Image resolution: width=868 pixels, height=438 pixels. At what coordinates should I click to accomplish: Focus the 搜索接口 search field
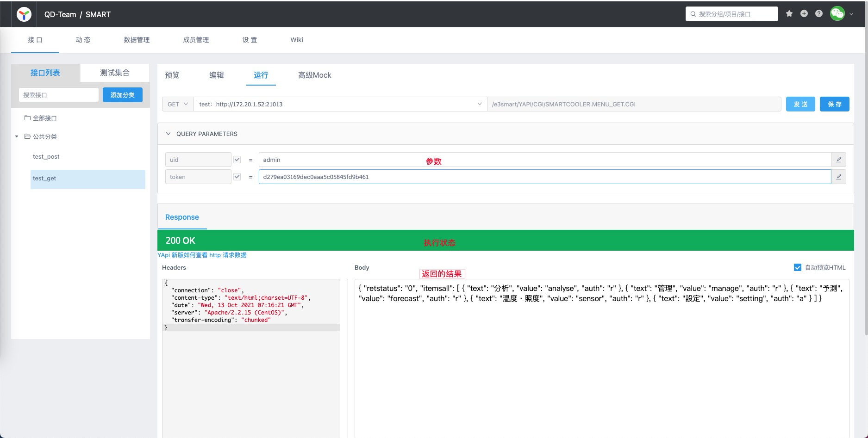[x=59, y=95]
